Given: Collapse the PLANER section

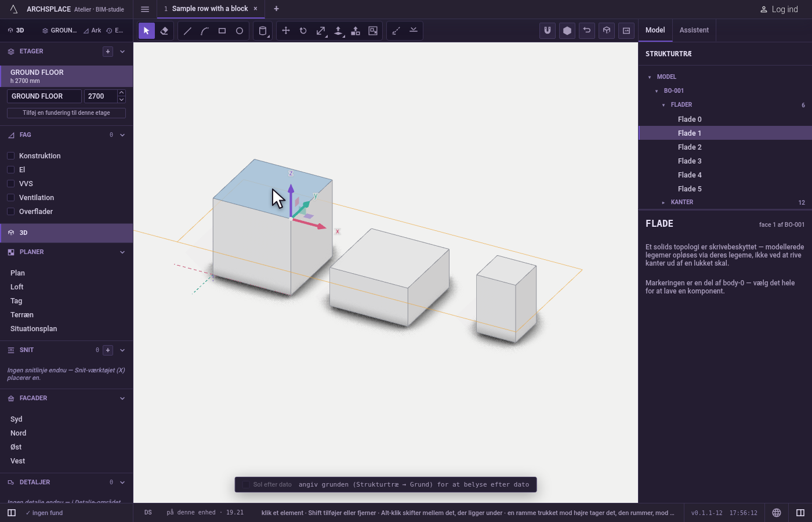Looking at the screenshot, I should 122,252.
